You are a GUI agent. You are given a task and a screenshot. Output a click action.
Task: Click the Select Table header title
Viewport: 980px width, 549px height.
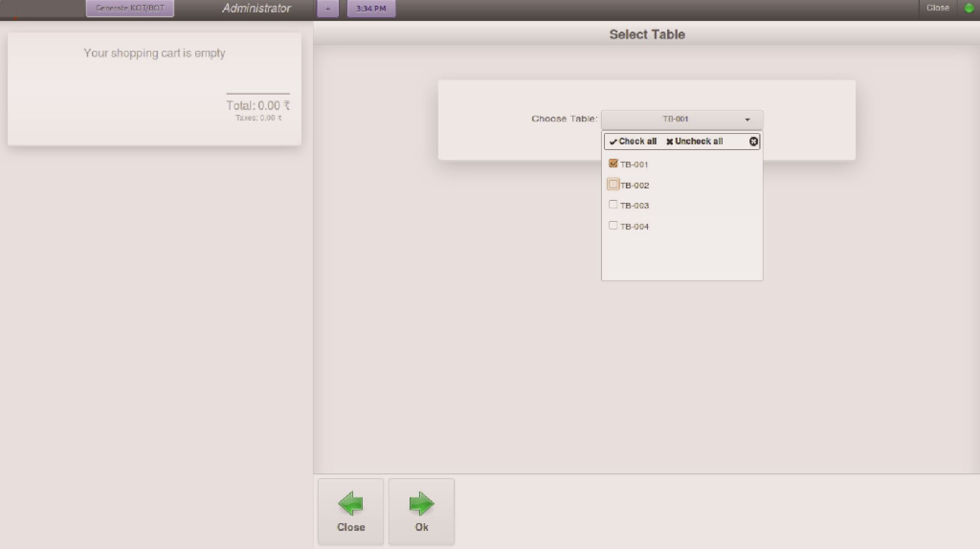point(647,34)
